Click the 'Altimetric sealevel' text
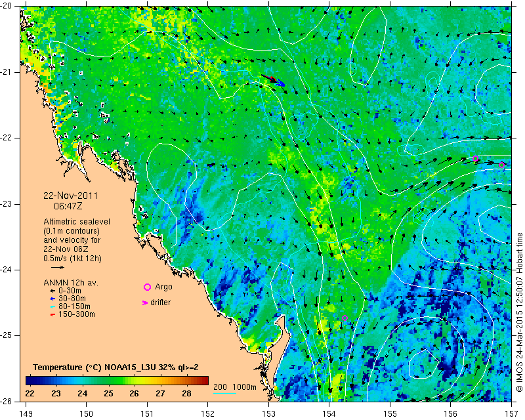The image size is (525, 420). 77,222
